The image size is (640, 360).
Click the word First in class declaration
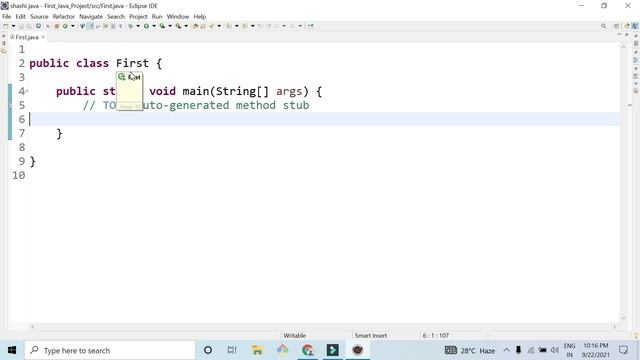click(x=132, y=63)
